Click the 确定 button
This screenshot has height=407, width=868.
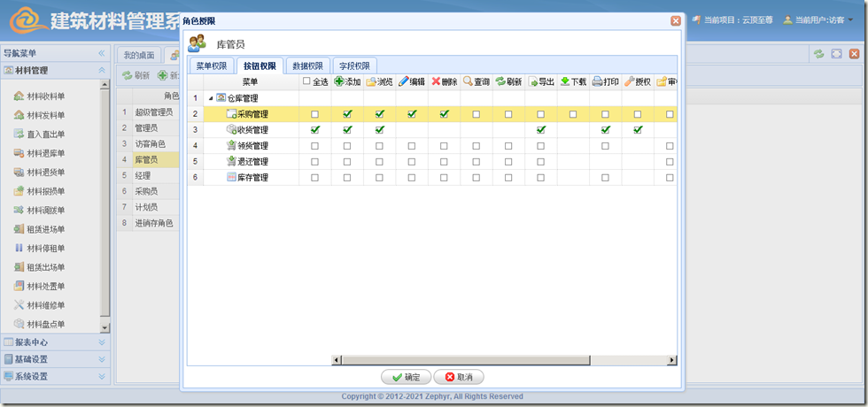click(406, 377)
